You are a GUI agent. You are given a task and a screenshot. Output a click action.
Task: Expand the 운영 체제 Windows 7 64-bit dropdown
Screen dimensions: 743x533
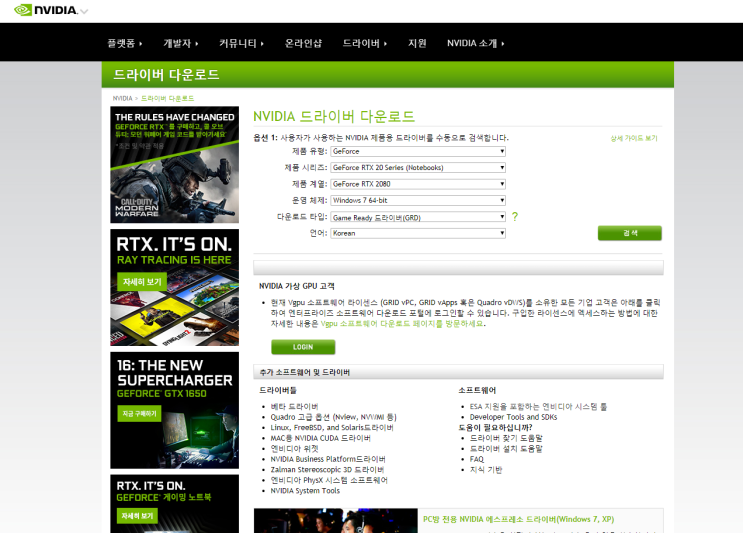[x=418, y=200]
